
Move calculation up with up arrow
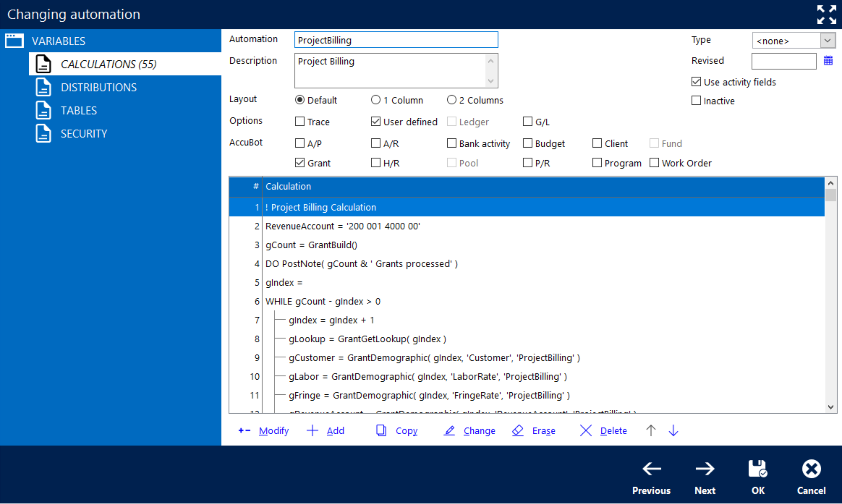651,431
